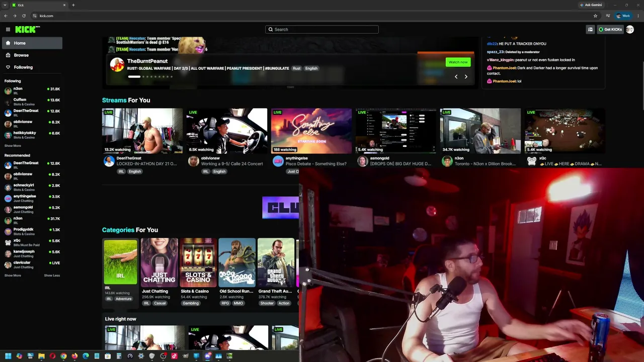Open TikTok app from the taskbar
The image size is (644, 362).
(174, 356)
